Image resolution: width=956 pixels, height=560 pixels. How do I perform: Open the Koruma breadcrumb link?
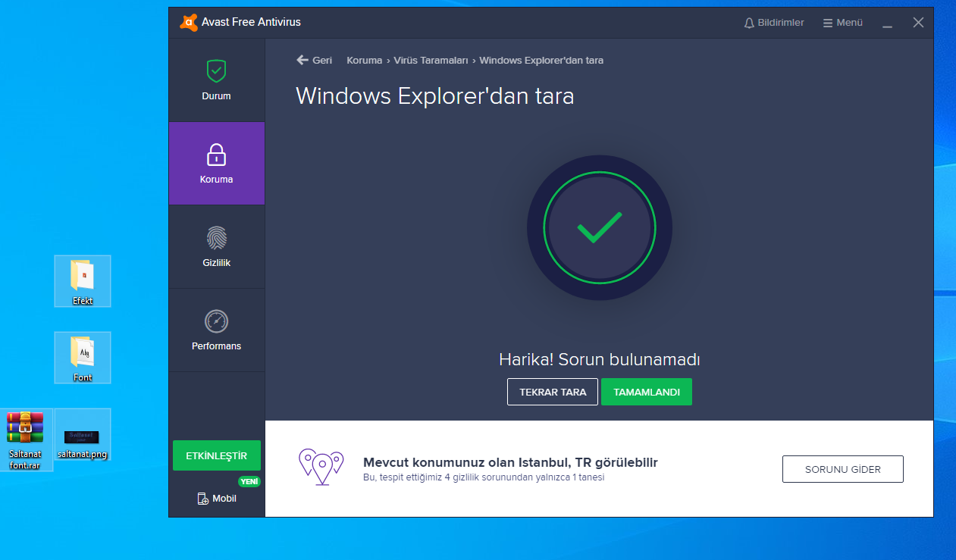[364, 60]
